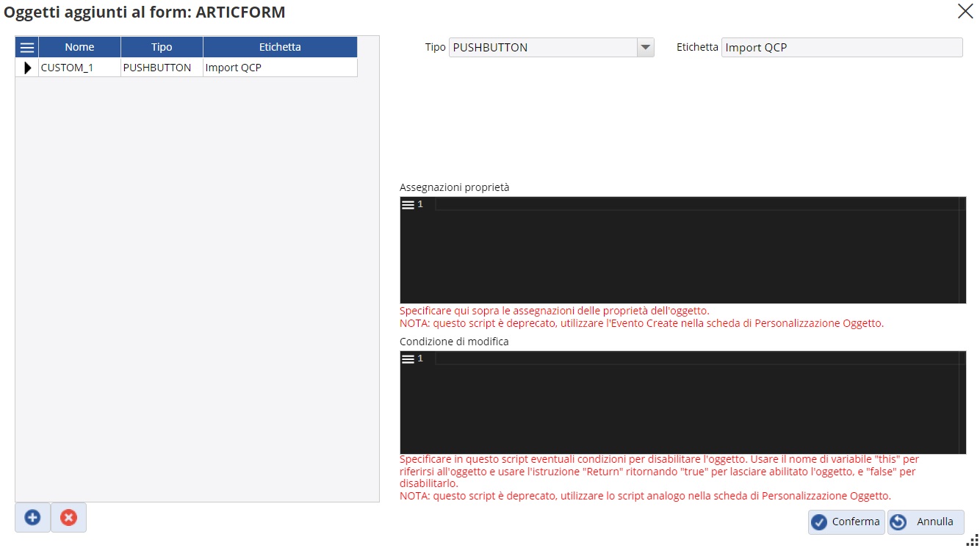This screenshot has width=980, height=548.
Task: Select the CUSTOM_1 row arrow indicator
Action: 28,68
